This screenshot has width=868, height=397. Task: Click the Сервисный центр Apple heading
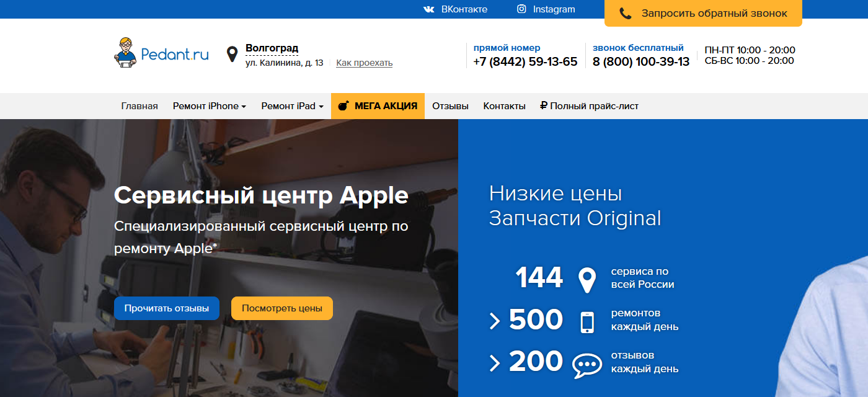pyautogui.click(x=261, y=195)
